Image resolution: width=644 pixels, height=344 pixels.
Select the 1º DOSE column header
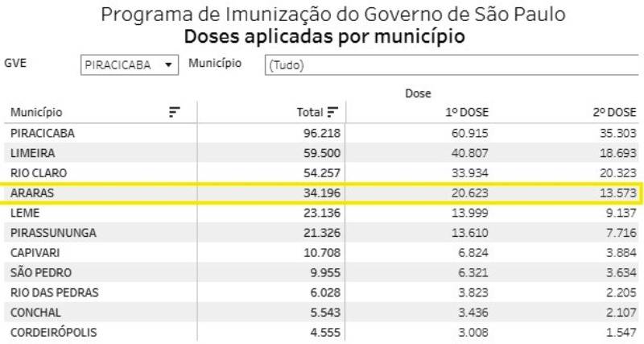(467, 113)
